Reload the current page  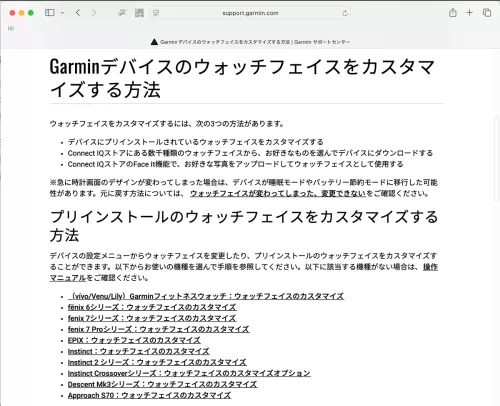[x=345, y=13]
